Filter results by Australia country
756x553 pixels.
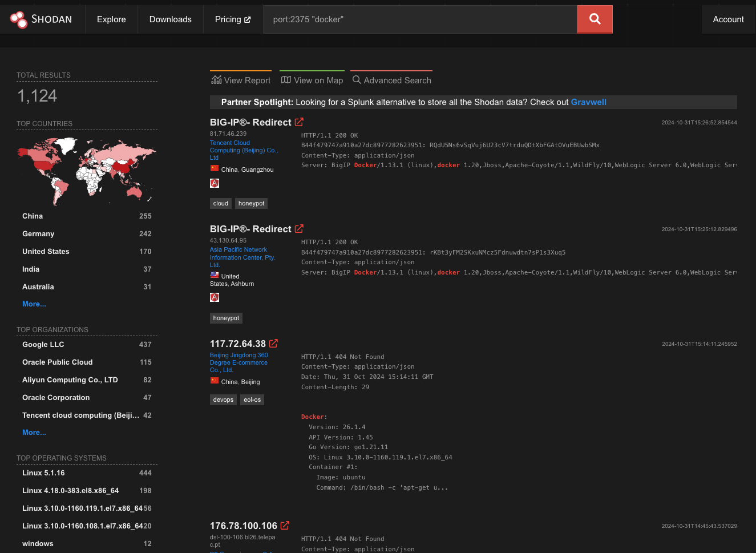(x=87, y=287)
